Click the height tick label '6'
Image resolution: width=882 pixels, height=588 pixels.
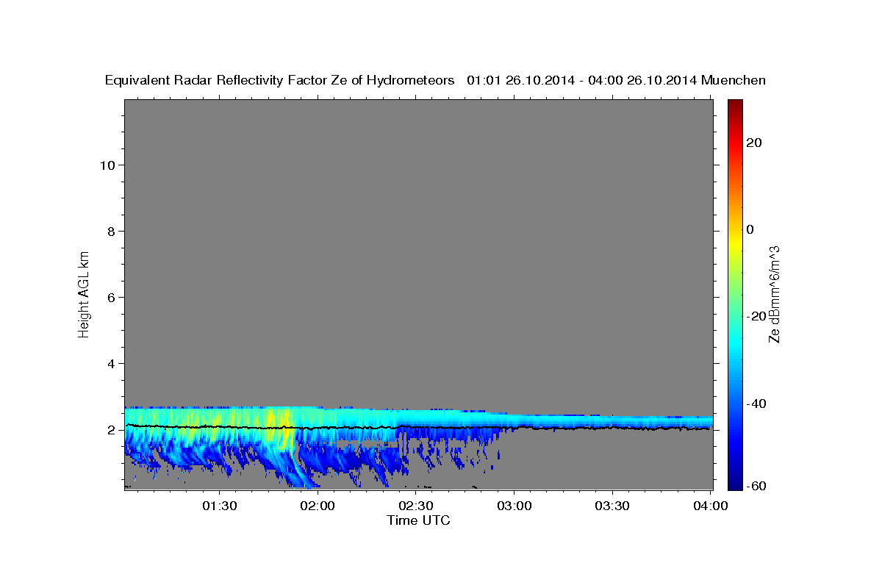coord(111,297)
